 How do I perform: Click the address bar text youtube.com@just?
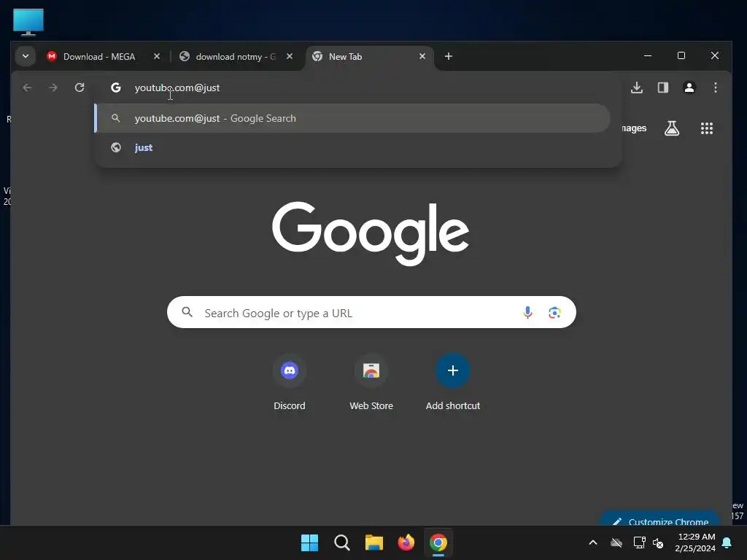[177, 87]
